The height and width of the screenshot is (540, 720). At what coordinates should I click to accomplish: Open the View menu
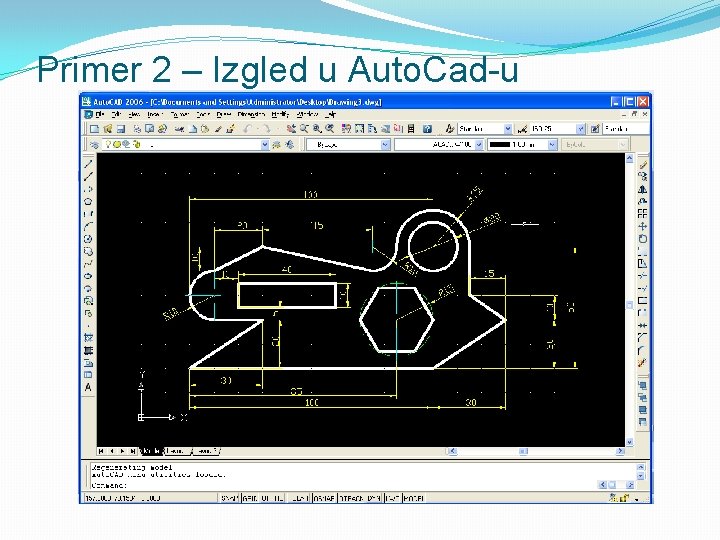coord(134,114)
